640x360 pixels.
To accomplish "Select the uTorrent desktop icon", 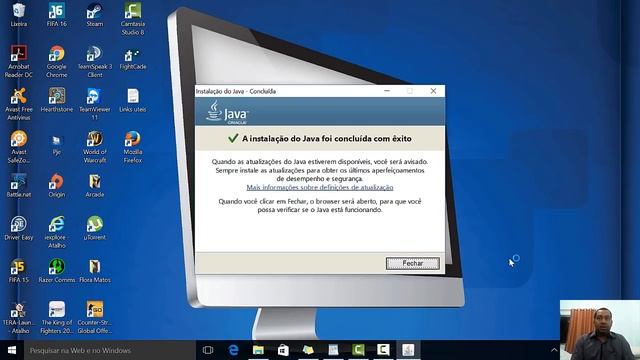I will (94, 228).
